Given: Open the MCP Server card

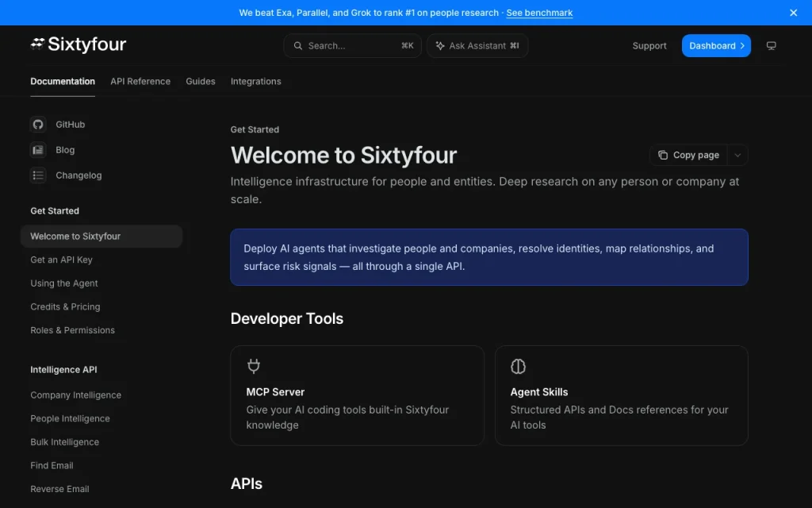Looking at the screenshot, I should pos(358,395).
